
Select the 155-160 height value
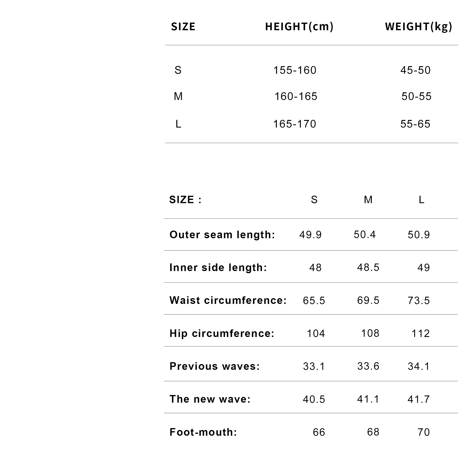pyautogui.click(x=295, y=70)
